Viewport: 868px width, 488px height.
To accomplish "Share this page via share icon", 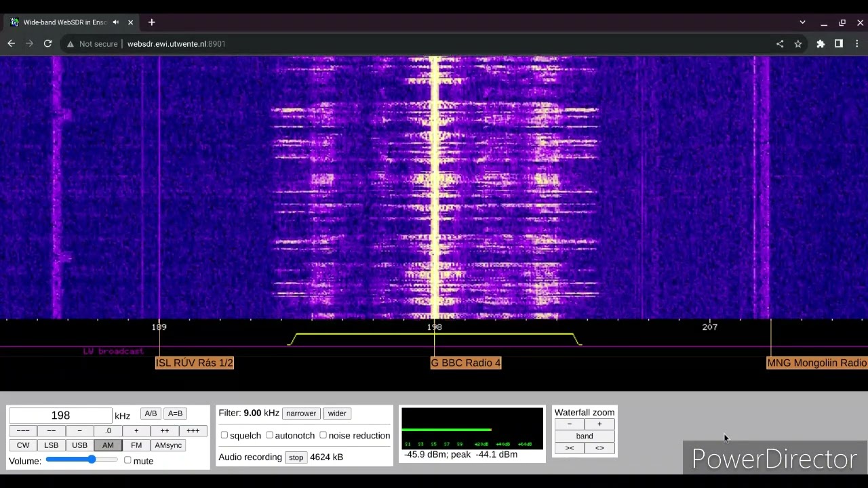I will [x=780, y=43].
